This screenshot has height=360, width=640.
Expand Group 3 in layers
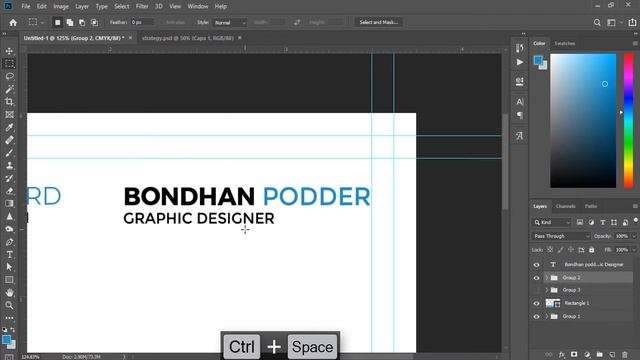[547, 290]
